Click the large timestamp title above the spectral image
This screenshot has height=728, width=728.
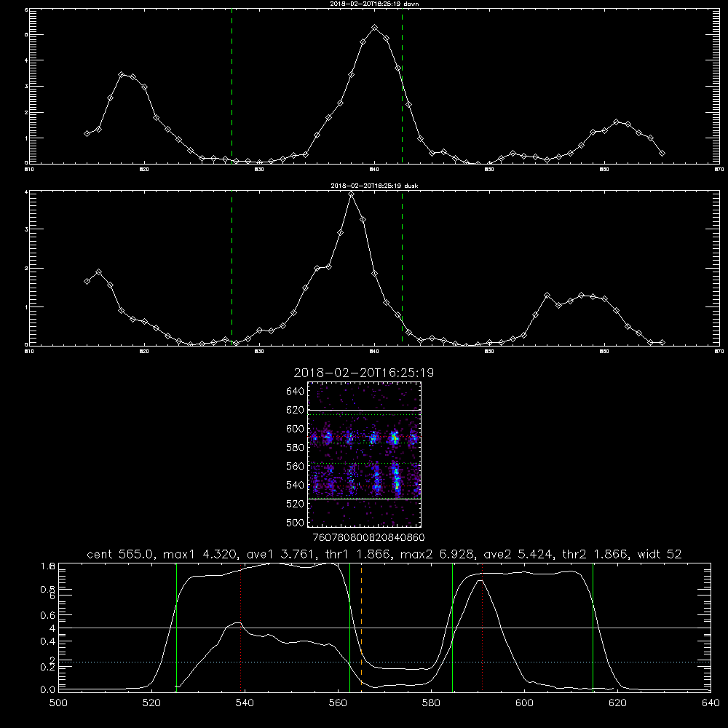coord(364,373)
